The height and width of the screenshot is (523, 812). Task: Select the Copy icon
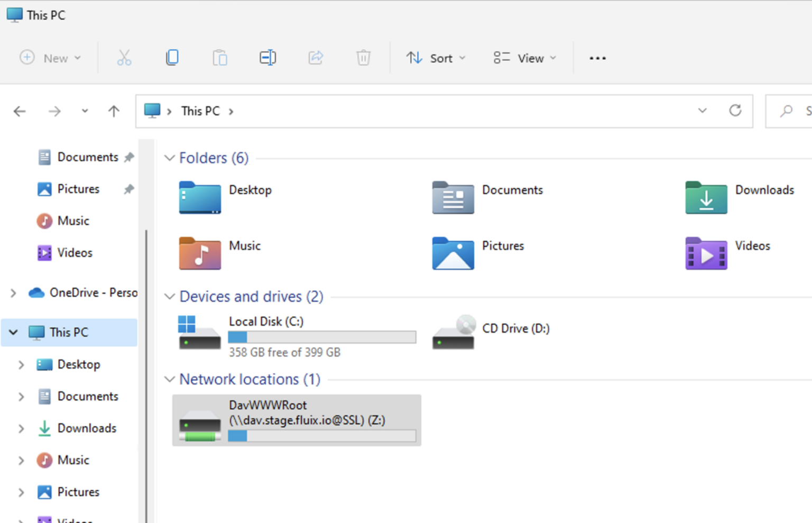point(172,58)
